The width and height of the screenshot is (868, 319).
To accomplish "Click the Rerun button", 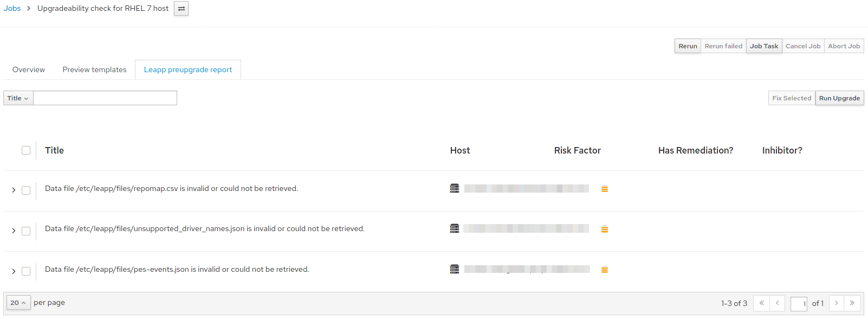I will point(687,46).
